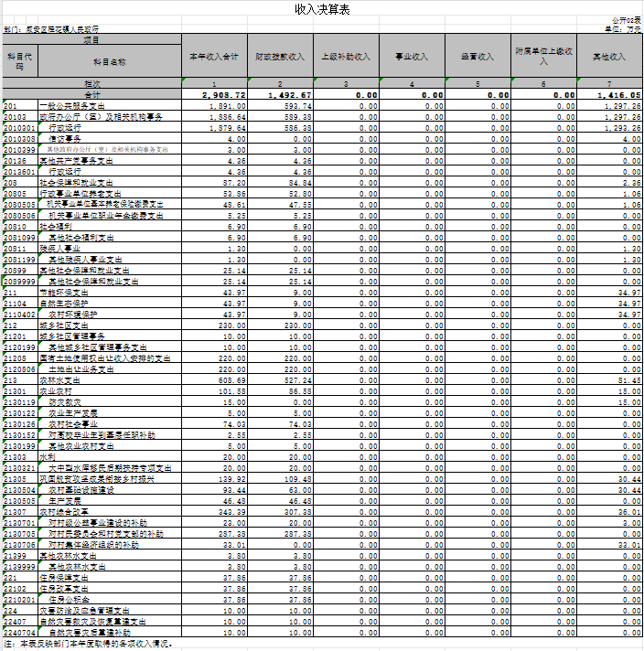The width and height of the screenshot is (644, 651).
Task: Click code cell 2080505
Action: tap(20, 205)
